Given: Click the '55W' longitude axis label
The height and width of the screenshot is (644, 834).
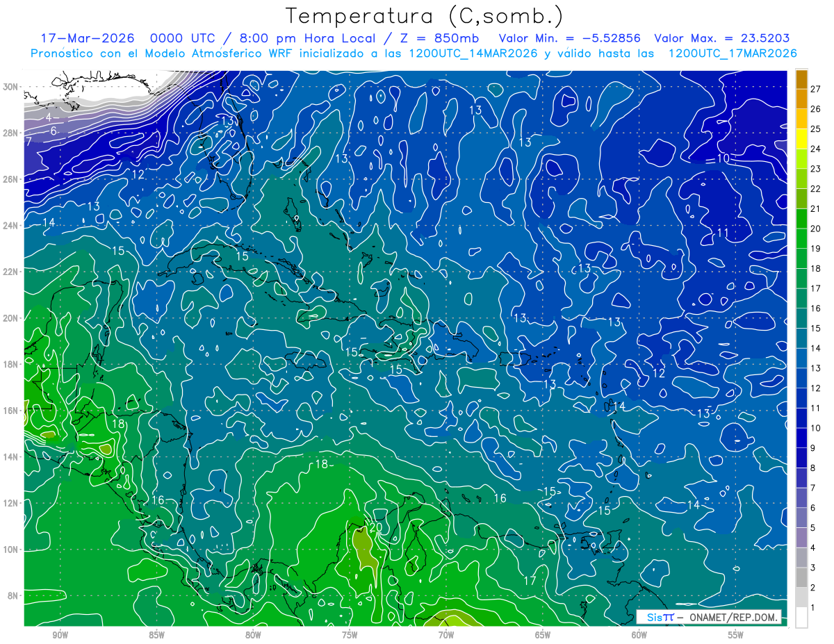Looking at the screenshot, I should click(x=735, y=634).
